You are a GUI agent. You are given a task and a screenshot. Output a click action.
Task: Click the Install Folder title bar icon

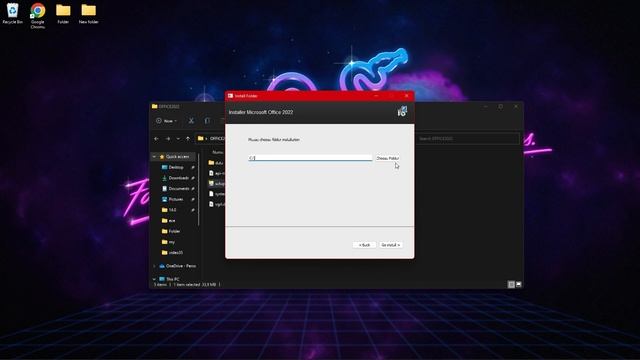pyautogui.click(x=231, y=96)
